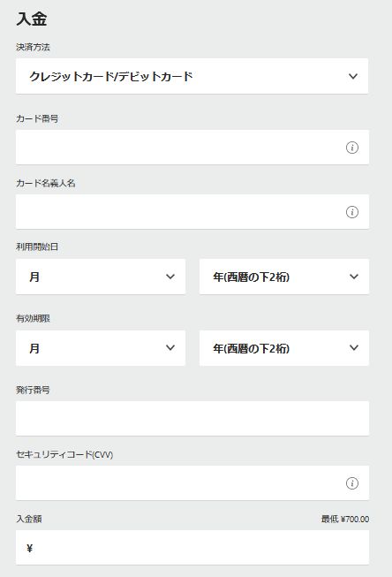Image resolution: width=392 pixels, height=577 pixels.
Task: Click the info icon in カード名義人名 field
Action: click(x=352, y=212)
